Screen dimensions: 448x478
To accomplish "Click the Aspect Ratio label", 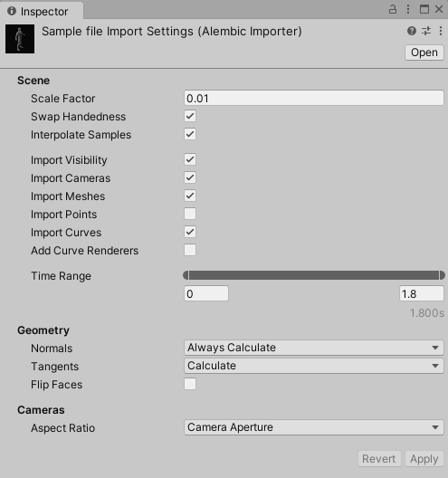I will click(x=63, y=428).
